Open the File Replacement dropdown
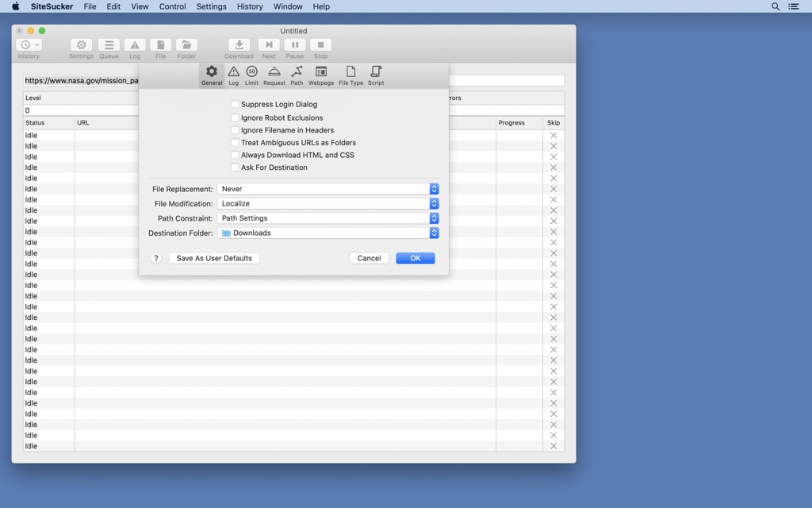 click(x=327, y=189)
